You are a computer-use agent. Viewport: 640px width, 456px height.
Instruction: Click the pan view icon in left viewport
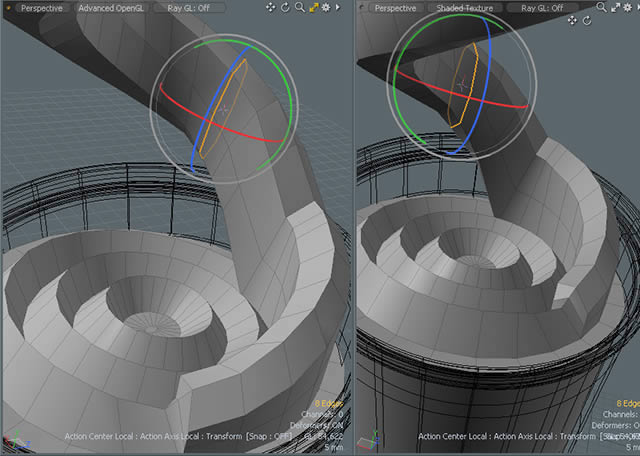click(270, 7)
